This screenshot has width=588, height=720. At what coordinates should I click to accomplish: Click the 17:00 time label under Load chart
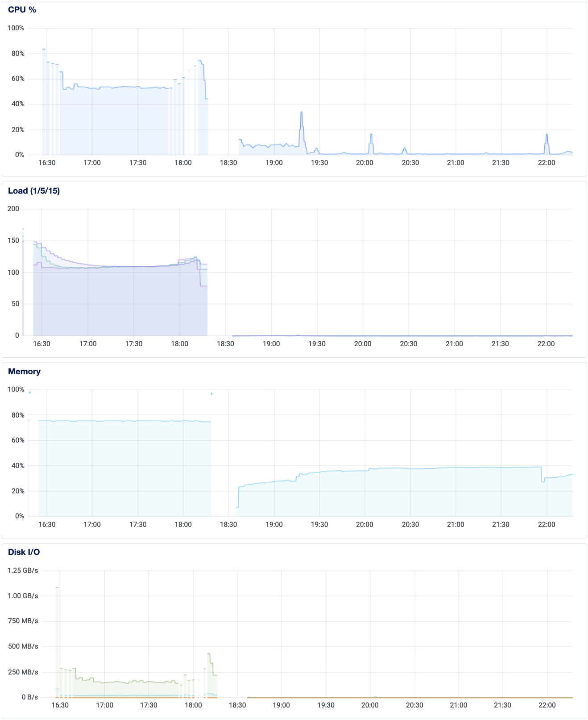pyautogui.click(x=88, y=344)
